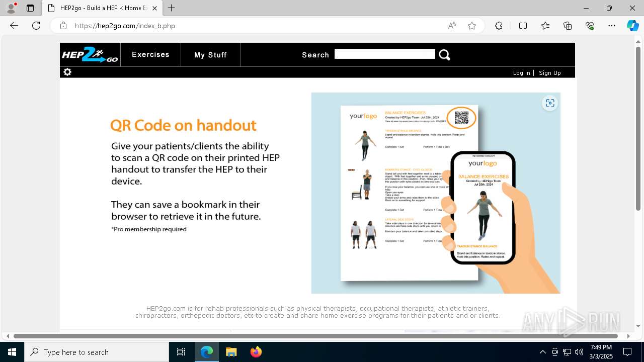Click the vertical page scrollbar

pyautogui.click(x=638, y=128)
